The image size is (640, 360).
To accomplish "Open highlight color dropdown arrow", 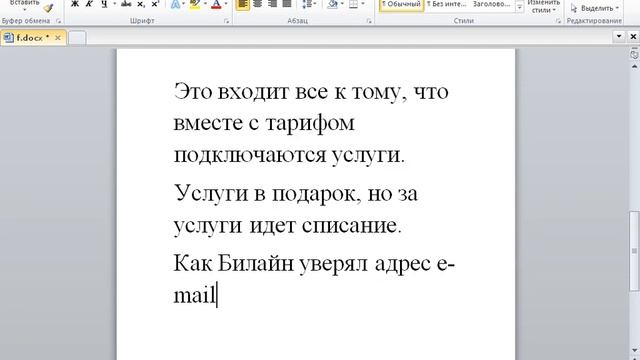I will pyautogui.click(x=205, y=4).
